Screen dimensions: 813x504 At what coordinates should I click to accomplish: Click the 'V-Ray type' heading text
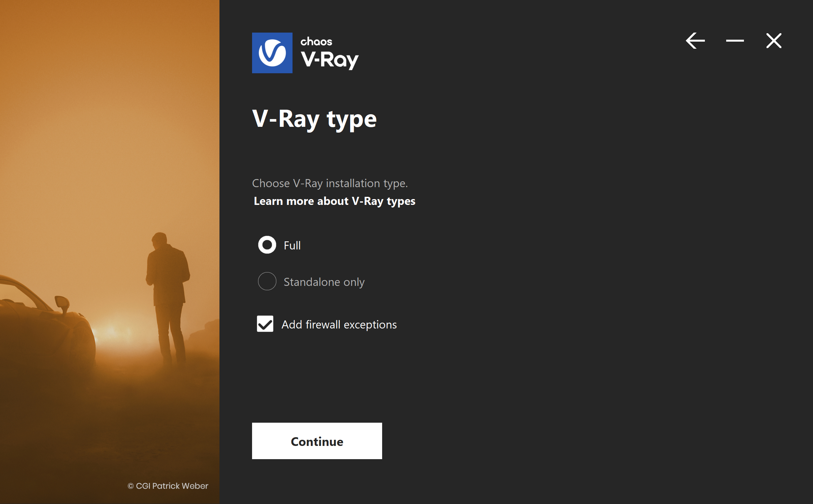(314, 119)
